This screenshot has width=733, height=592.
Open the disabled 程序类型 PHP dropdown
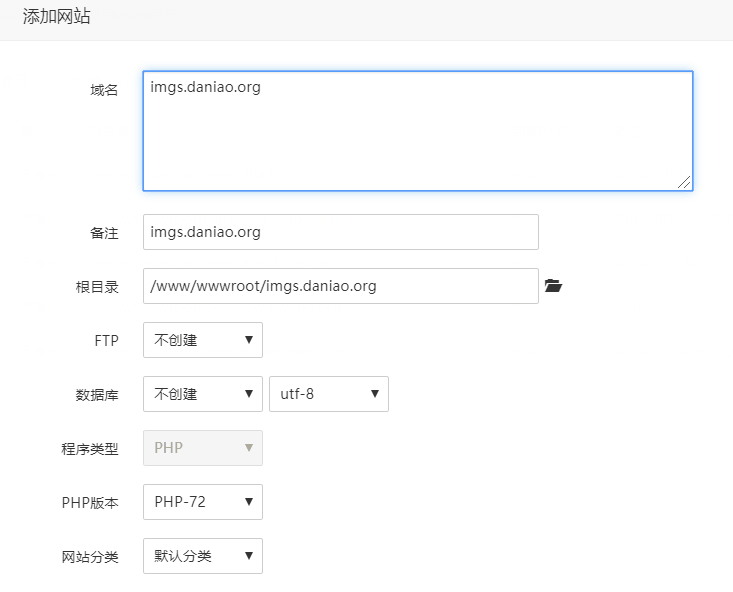pyautogui.click(x=203, y=448)
